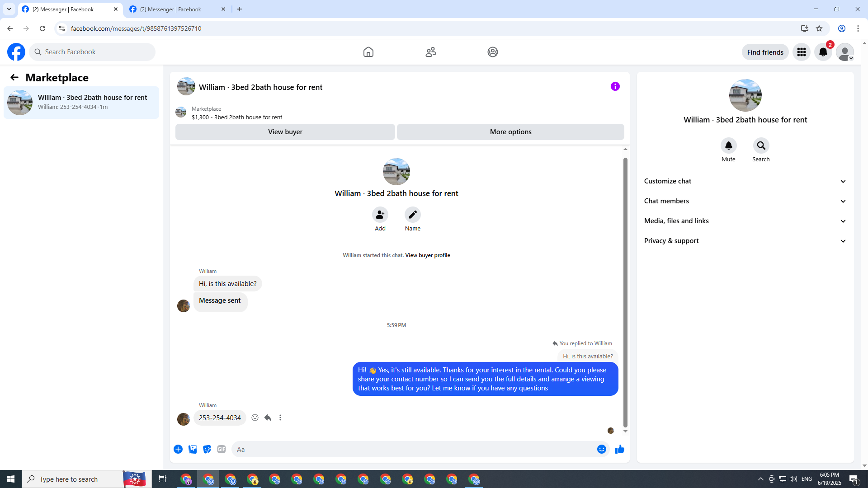Click William's avatar beside the phone number
Image resolution: width=868 pixels, height=488 pixels.
click(x=184, y=419)
